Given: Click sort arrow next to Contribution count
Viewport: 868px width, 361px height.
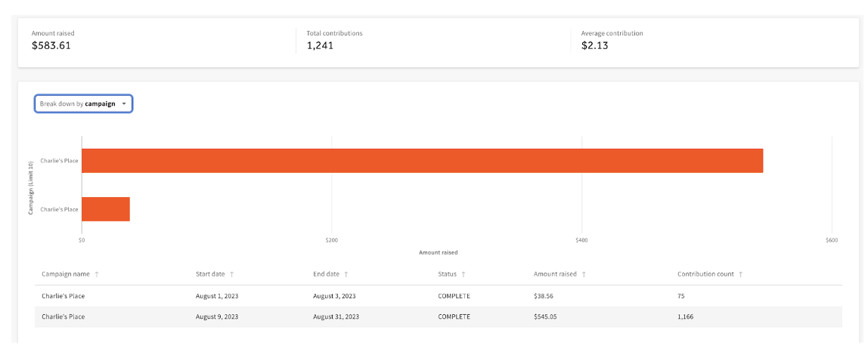Looking at the screenshot, I should (741, 274).
